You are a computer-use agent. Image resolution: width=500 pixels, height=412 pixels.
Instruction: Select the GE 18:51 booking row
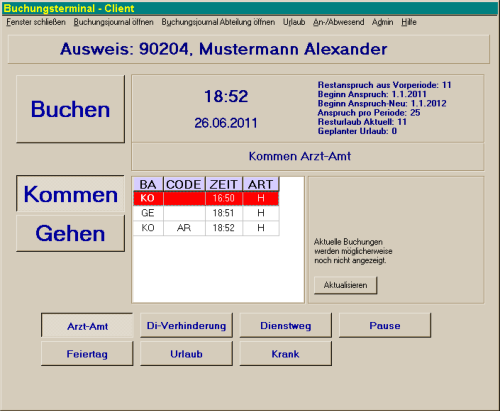pos(206,213)
